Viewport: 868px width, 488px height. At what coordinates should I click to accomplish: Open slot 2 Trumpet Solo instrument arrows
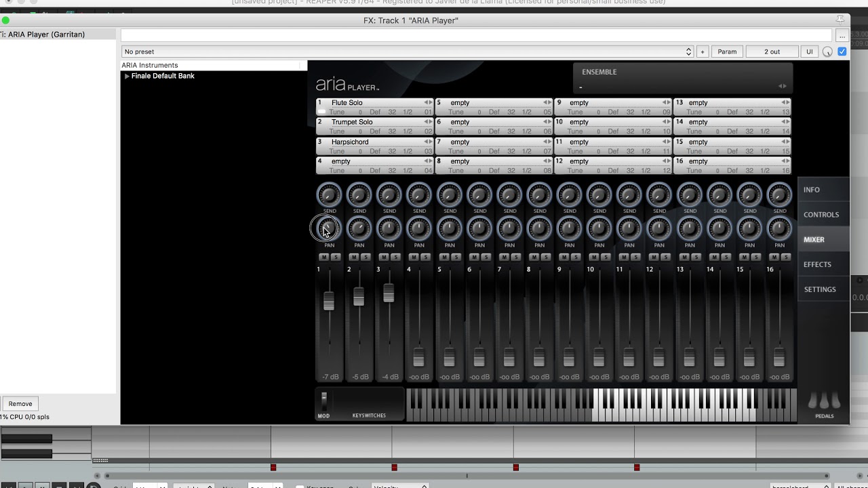tap(428, 122)
